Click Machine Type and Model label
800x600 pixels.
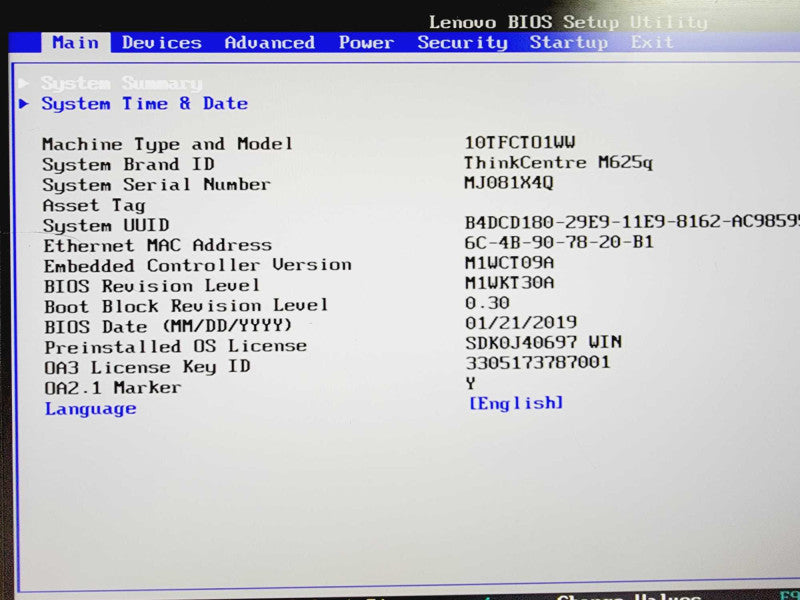pyautogui.click(x=167, y=144)
